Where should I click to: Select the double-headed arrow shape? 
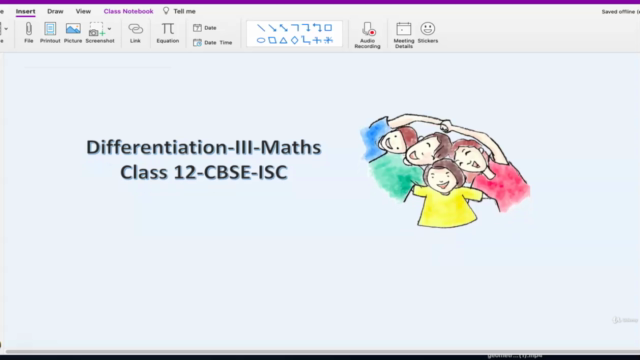[x=284, y=28]
